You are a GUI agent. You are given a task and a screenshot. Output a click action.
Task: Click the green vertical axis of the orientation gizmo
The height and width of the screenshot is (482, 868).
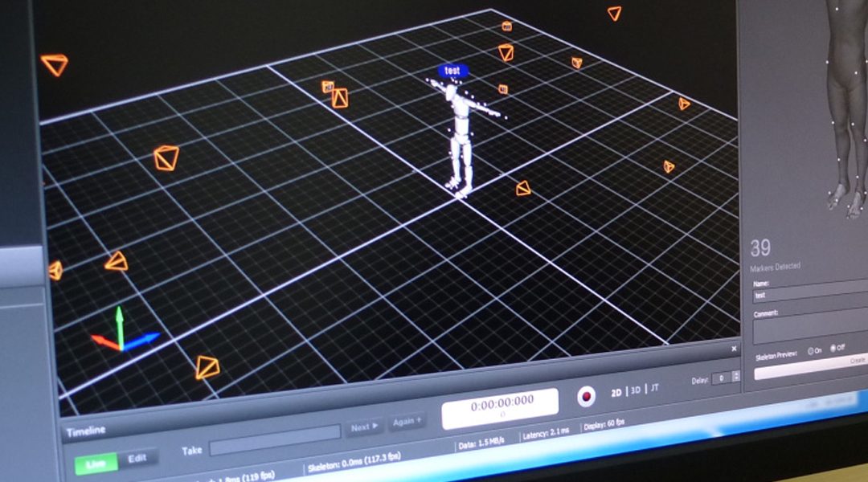coord(119,320)
